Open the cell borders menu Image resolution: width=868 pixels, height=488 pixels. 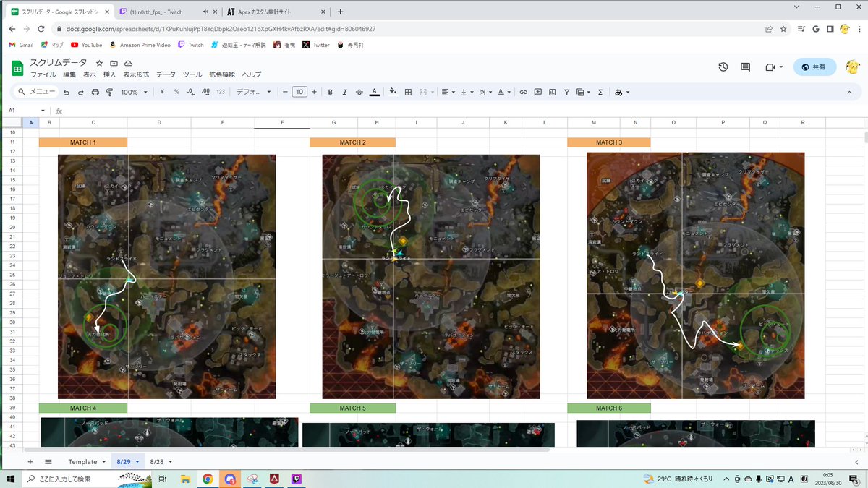click(x=408, y=92)
